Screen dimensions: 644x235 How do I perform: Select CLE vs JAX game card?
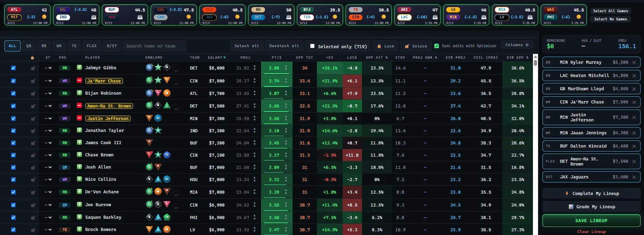pyautogui.click(x=222, y=15)
